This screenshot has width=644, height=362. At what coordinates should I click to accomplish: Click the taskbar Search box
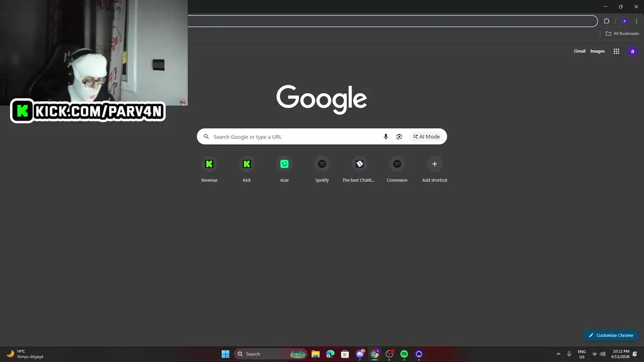(271, 354)
